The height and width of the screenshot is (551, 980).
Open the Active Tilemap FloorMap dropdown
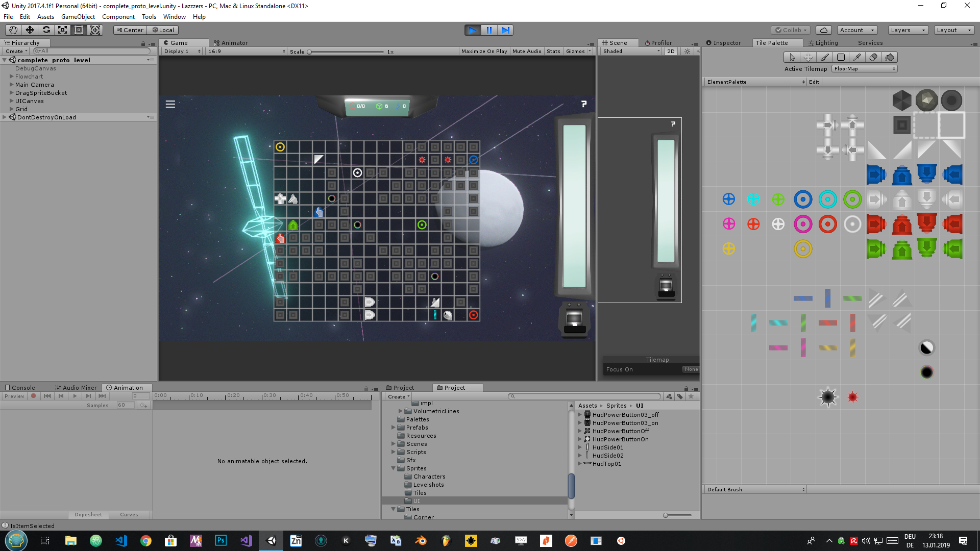point(864,69)
